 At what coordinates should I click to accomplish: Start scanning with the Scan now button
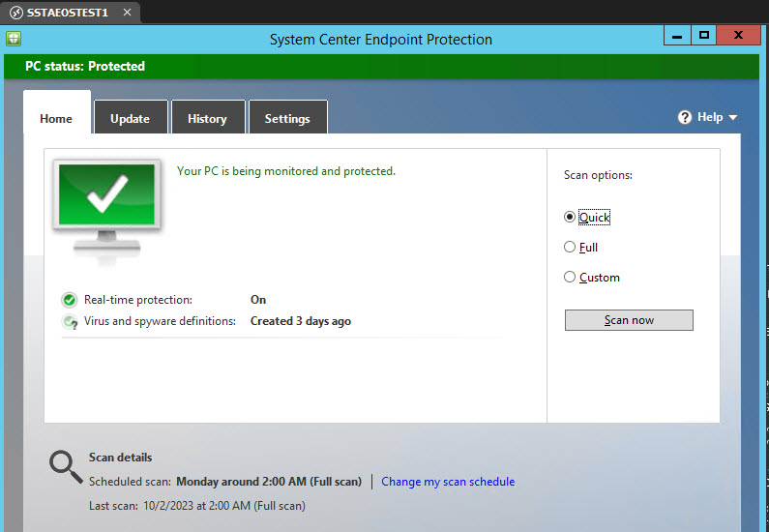629,320
